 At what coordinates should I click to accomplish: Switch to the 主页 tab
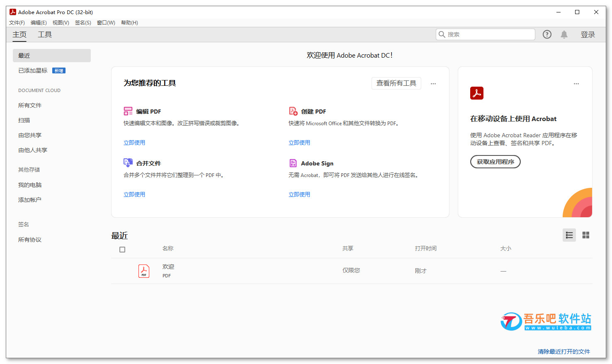tap(19, 34)
